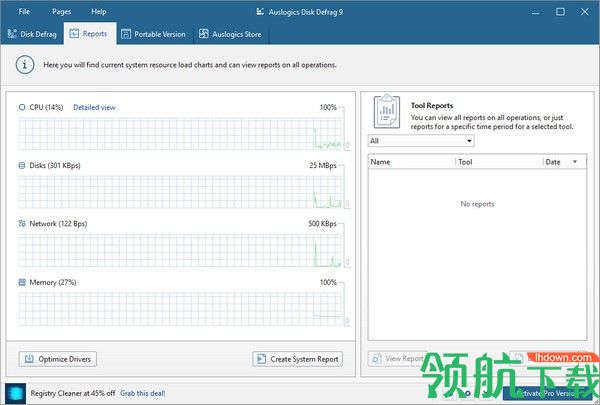
Task: Open the Pages menu
Action: (x=62, y=11)
